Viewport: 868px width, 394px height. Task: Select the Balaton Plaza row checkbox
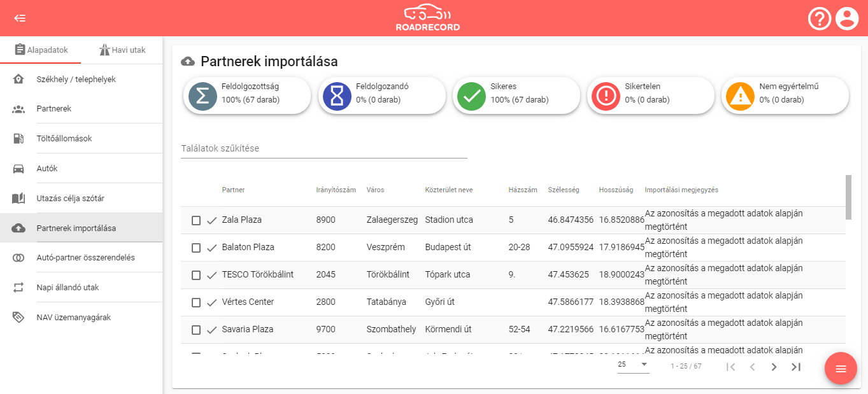point(196,248)
